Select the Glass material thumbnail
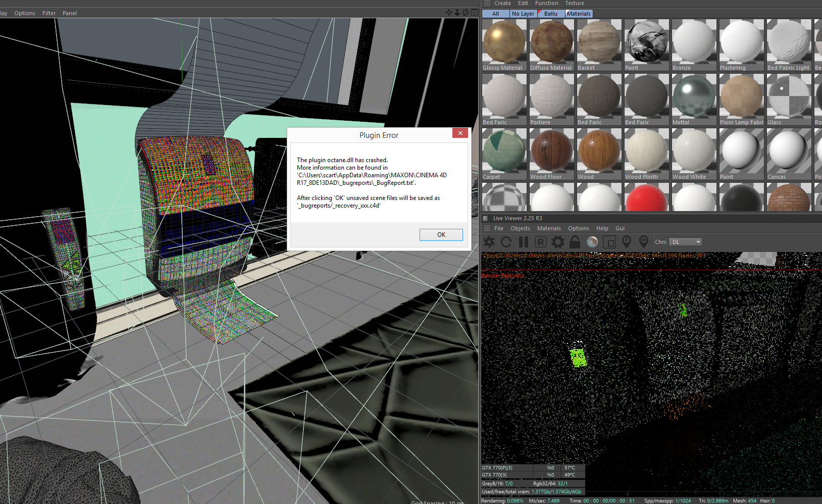Screen dimensions: 822x504 789,99
